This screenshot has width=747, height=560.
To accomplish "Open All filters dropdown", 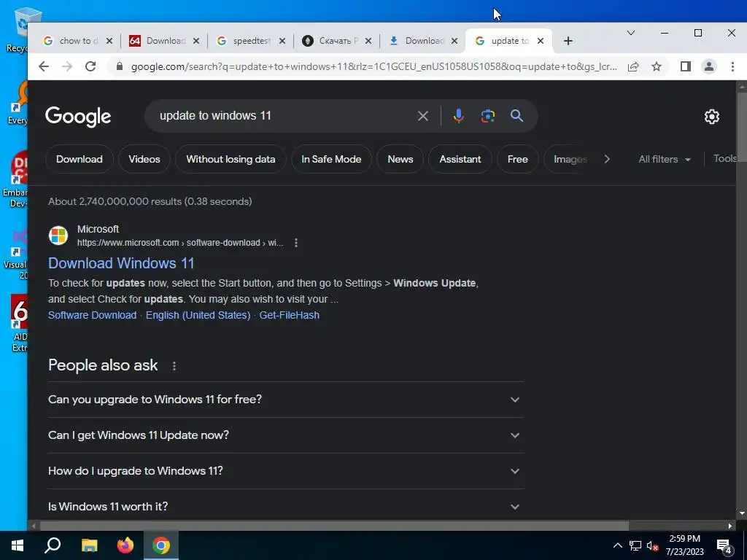I will [x=665, y=159].
